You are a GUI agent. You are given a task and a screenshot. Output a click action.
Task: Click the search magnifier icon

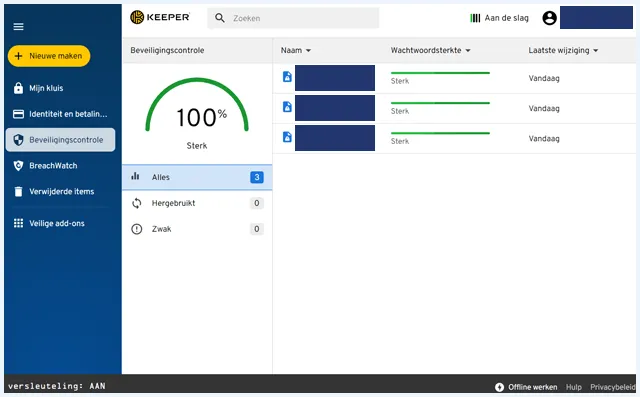(220, 18)
